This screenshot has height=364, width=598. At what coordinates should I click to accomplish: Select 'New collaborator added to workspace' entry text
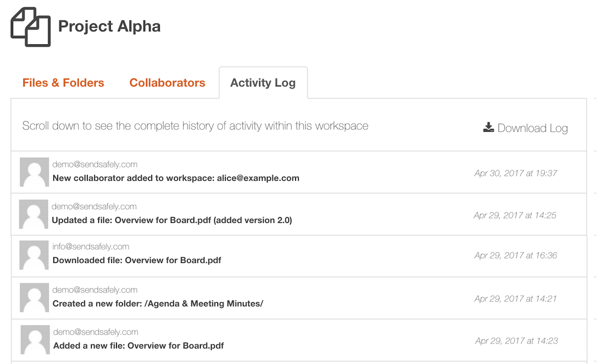coord(176,178)
